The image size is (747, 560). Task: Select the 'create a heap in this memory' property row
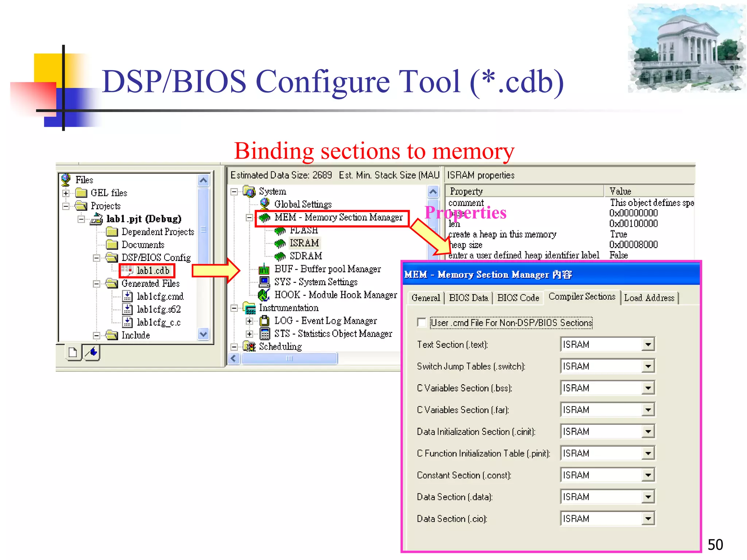570,234
